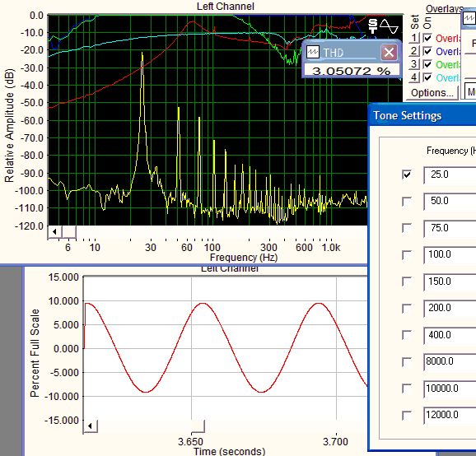Toggle overlay 1 On checkbox
This screenshot has width=476, height=456.
click(x=427, y=38)
